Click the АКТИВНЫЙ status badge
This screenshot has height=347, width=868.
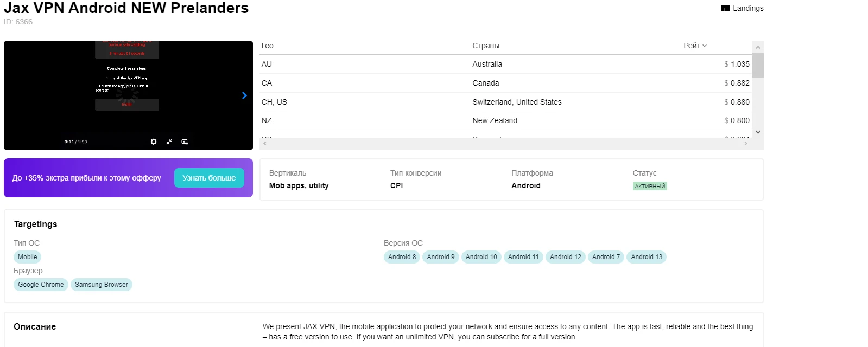(x=650, y=186)
